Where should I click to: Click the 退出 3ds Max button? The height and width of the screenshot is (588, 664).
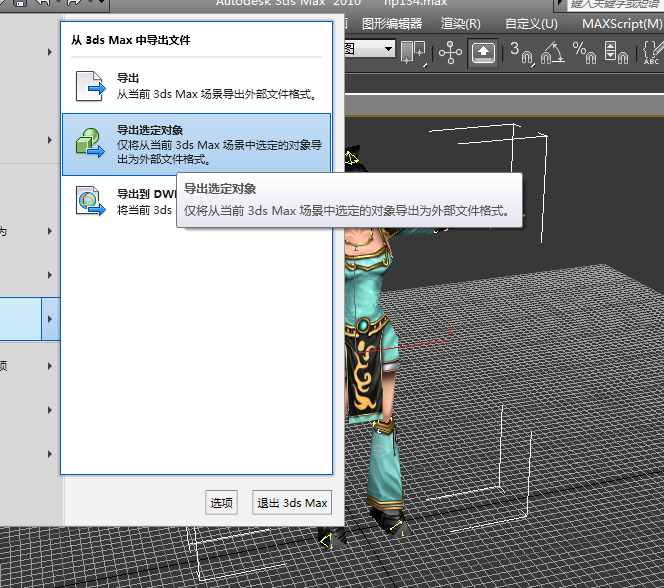click(x=292, y=502)
